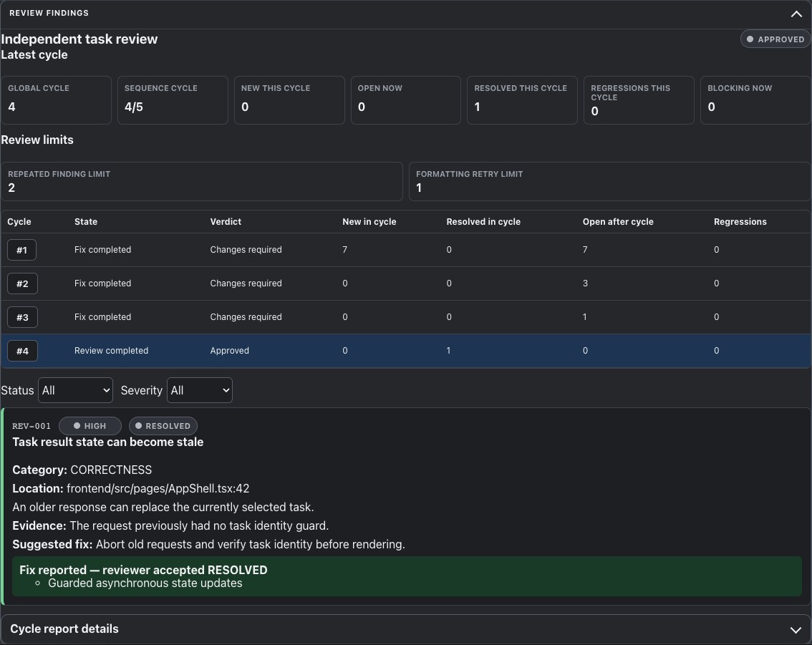Click the 'Independent task review' heading
This screenshot has width=812, height=645.
[x=79, y=39]
